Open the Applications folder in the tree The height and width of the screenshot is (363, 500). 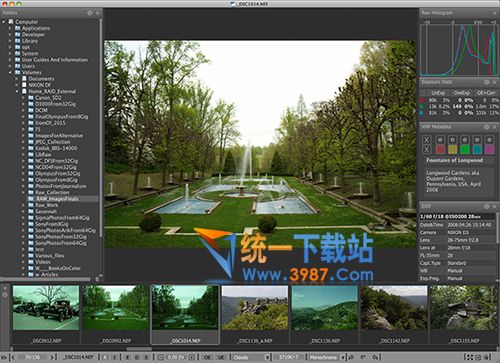tap(36, 28)
